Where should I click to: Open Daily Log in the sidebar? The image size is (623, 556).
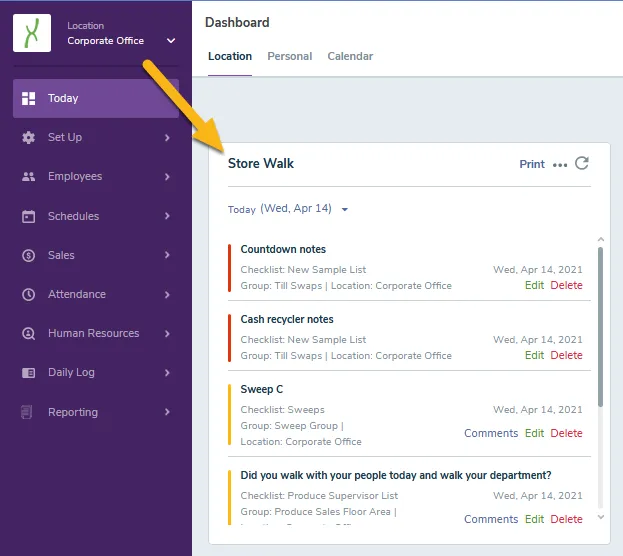pyautogui.click(x=96, y=373)
